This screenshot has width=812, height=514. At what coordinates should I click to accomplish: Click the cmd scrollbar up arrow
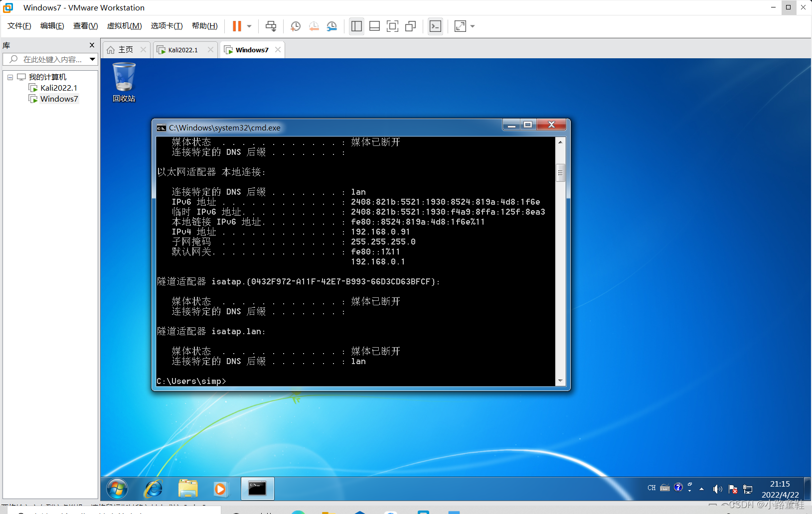560,142
